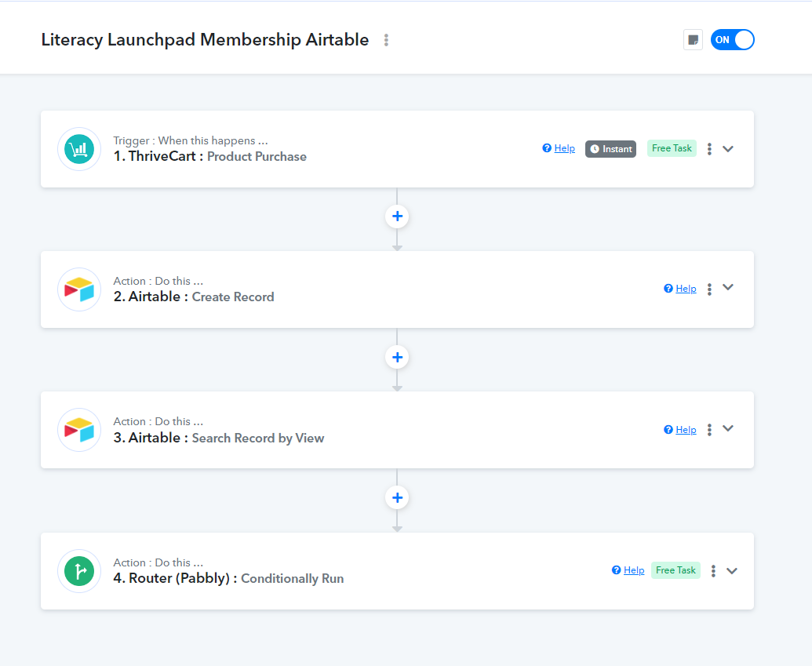Click Free Task badge on ThriveCart step
The height and width of the screenshot is (666, 812).
pos(672,148)
